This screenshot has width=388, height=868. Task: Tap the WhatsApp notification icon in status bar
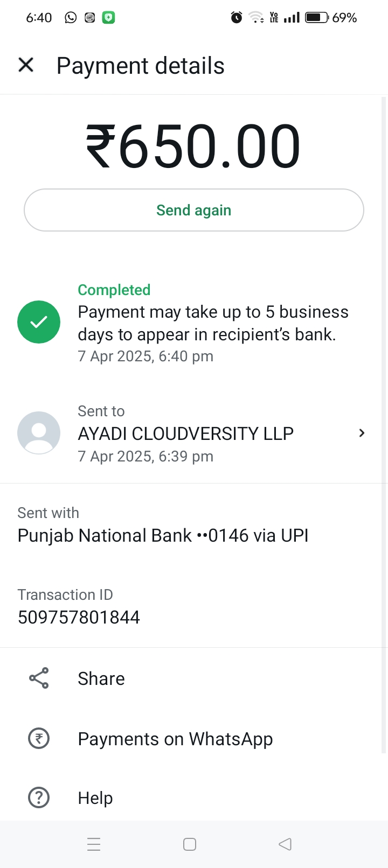71,18
